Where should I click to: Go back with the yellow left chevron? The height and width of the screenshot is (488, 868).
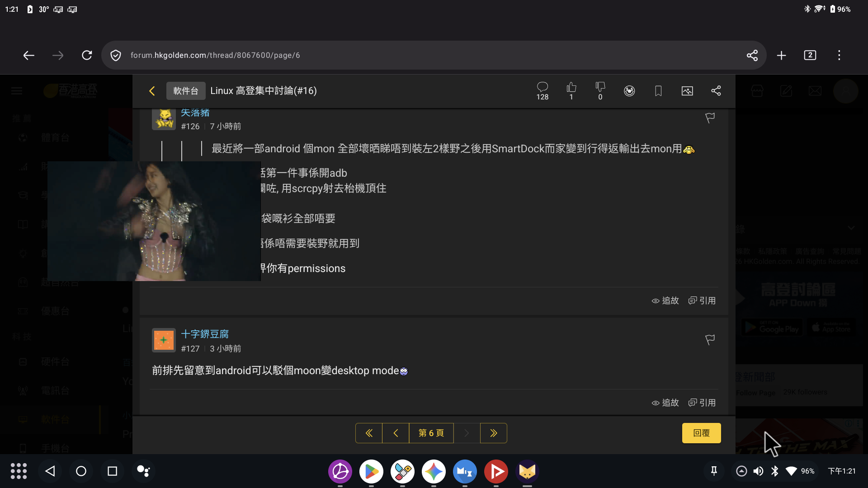coord(152,91)
